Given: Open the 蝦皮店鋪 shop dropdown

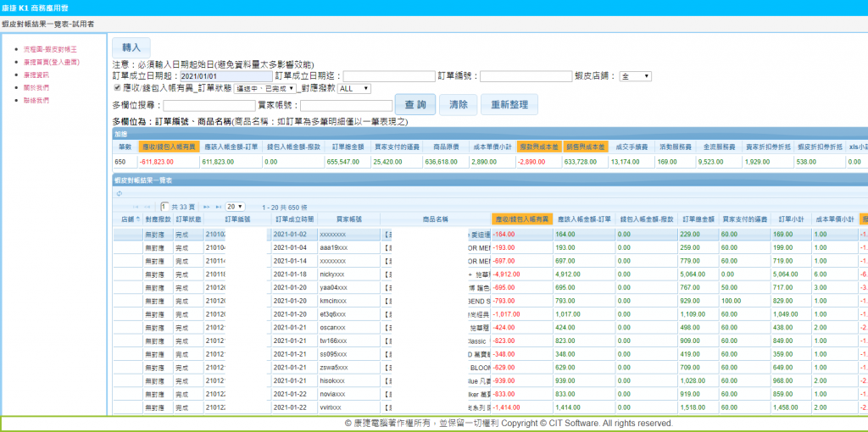Looking at the screenshot, I should 635,76.
